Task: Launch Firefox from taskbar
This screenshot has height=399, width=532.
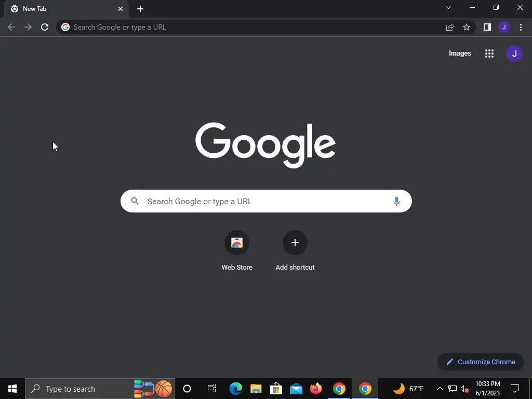Action: (x=316, y=389)
